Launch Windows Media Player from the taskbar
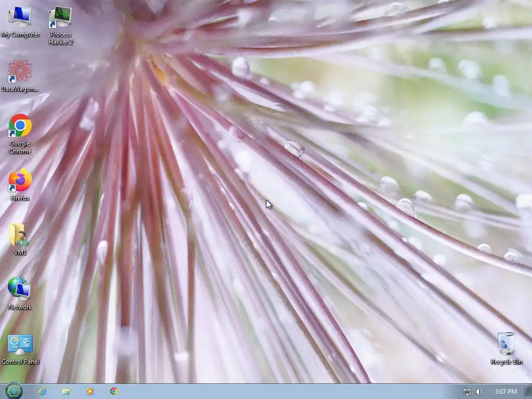The width and height of the screenshot is (532, 399). coord(89,392)
